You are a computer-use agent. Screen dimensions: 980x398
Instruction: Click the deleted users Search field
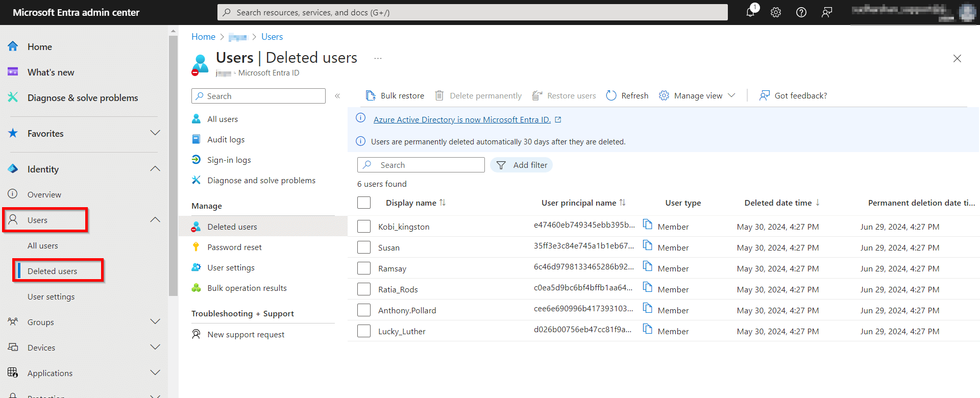421,165
